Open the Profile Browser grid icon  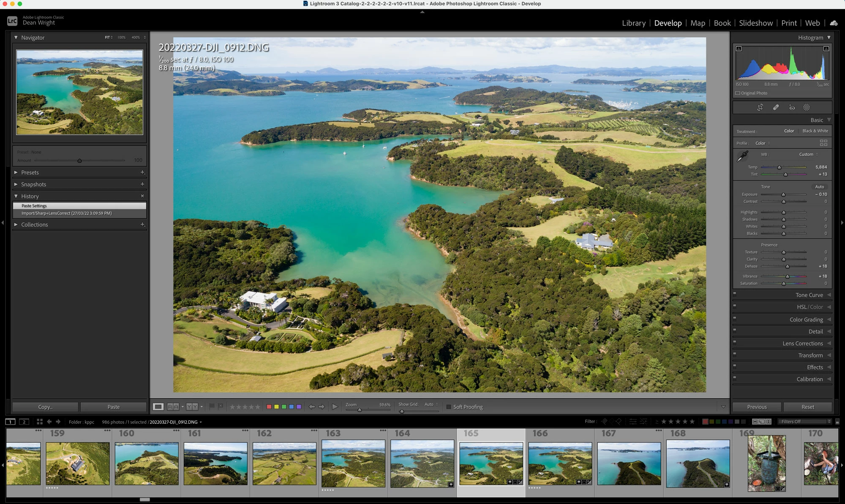point(823,143)
